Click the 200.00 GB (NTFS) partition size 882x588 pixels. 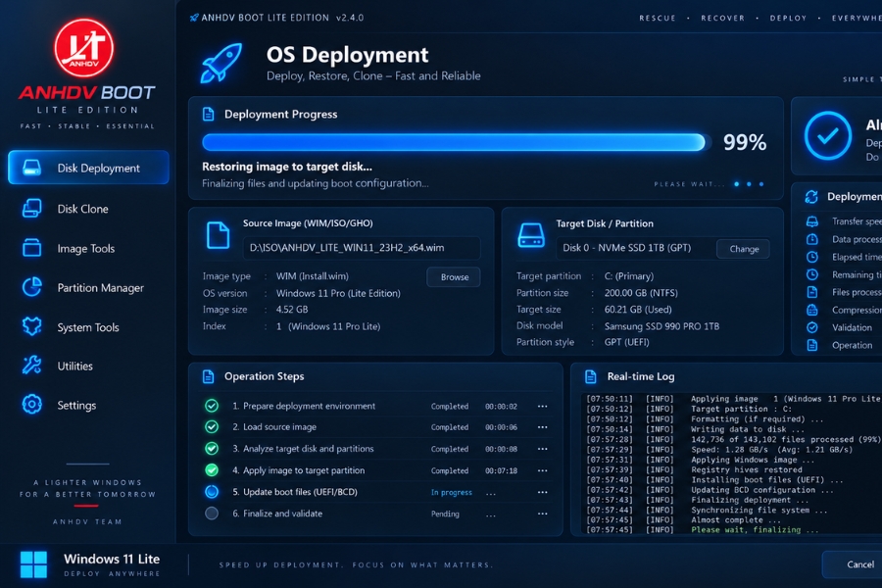(x=641, y=293)
